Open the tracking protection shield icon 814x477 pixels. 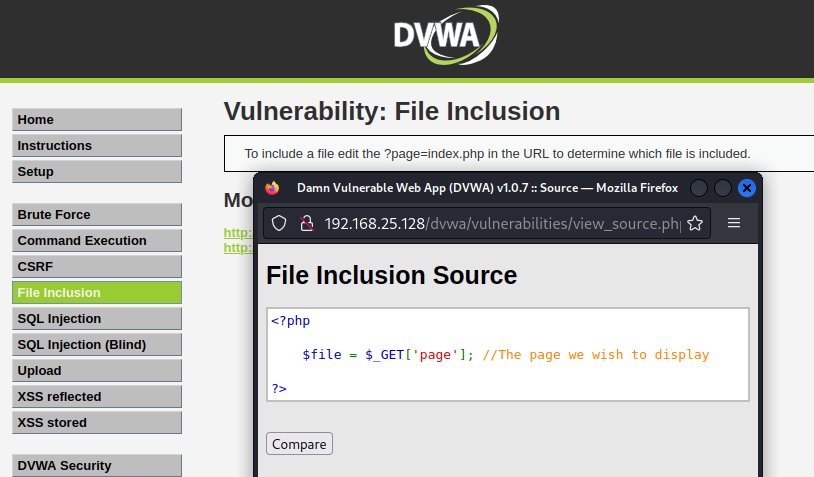point(279,223)
